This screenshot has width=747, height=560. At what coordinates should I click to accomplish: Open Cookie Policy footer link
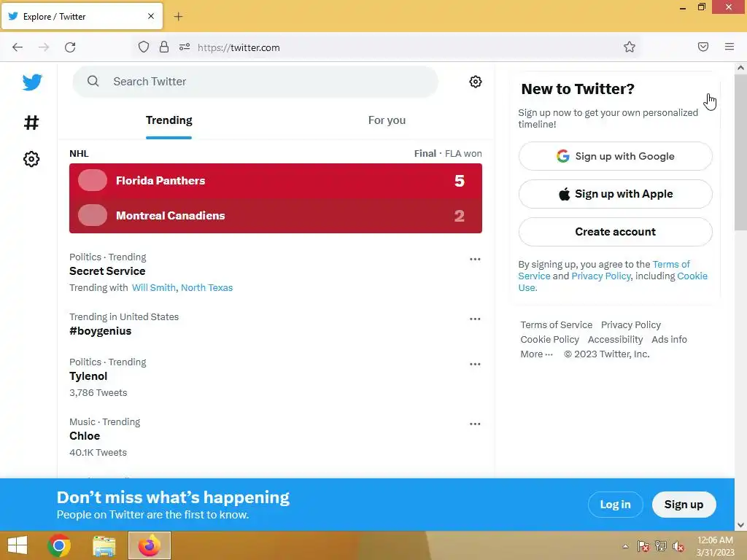tap(550, 340)
